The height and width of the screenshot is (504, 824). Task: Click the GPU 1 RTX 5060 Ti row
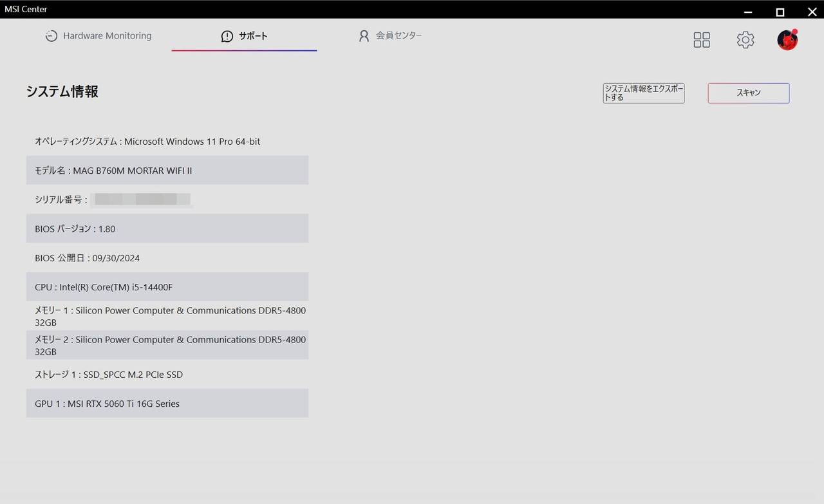(167, 404)
